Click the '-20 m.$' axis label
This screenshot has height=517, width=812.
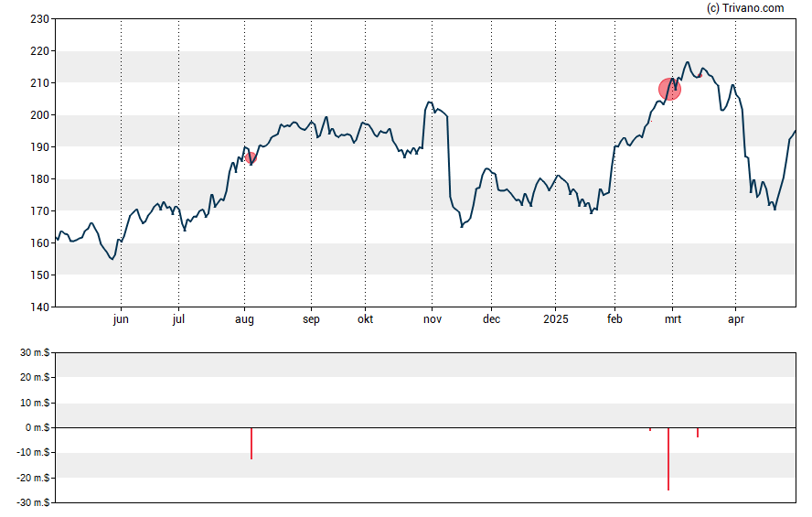(x=33, y=479)
